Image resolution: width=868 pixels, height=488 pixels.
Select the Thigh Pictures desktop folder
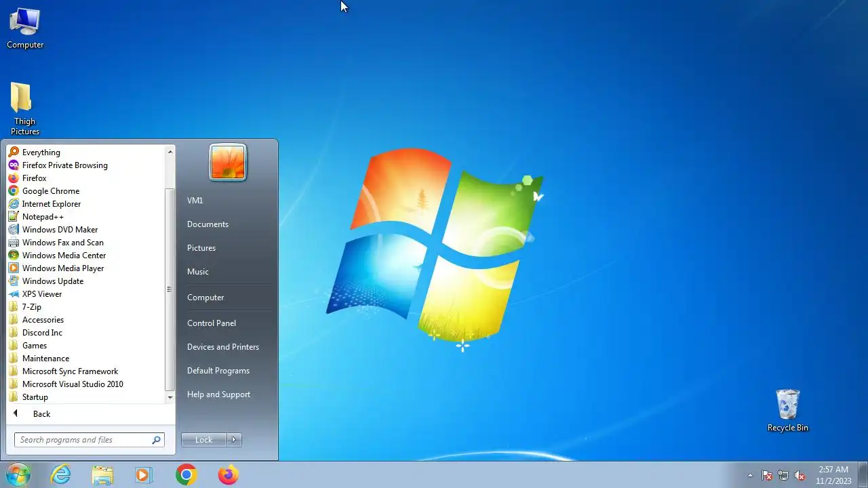tap(25, 108)
